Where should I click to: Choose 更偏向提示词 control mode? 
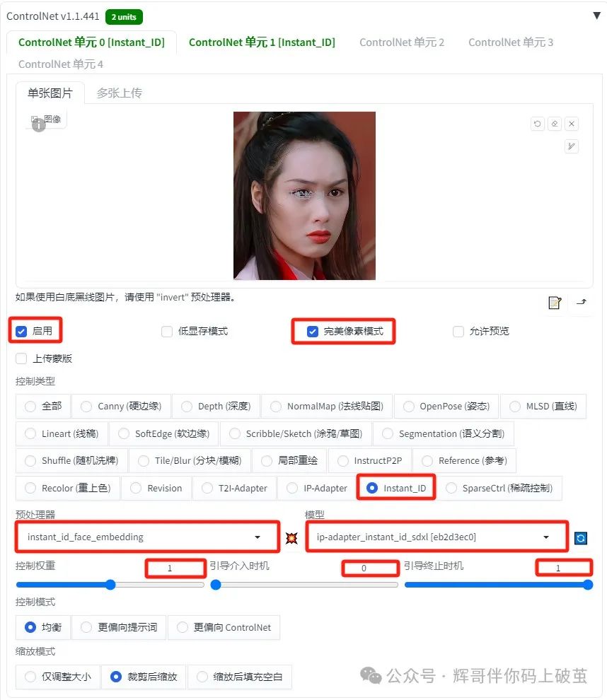pyautogui.click(x=119, y=627)
